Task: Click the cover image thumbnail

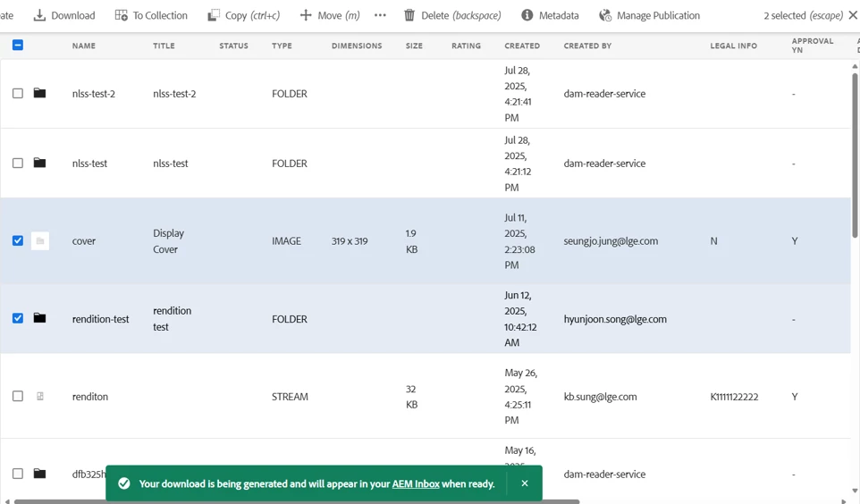Action: pos(40,240)
